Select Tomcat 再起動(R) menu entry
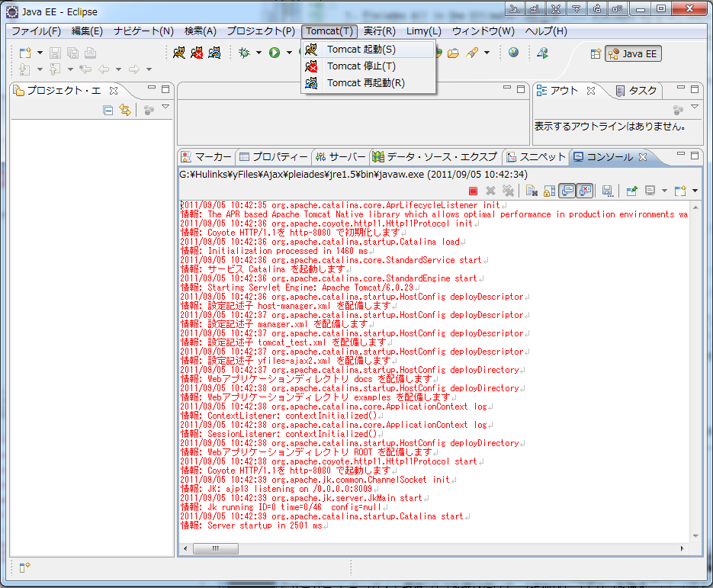 [368, 83]
